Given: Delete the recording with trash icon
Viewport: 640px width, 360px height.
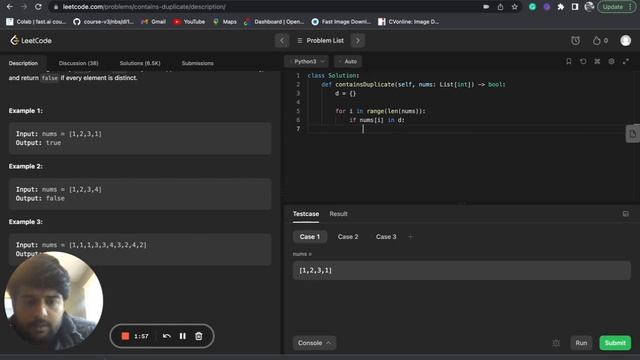Looking at the screenshot, I should tap(199, 336).
